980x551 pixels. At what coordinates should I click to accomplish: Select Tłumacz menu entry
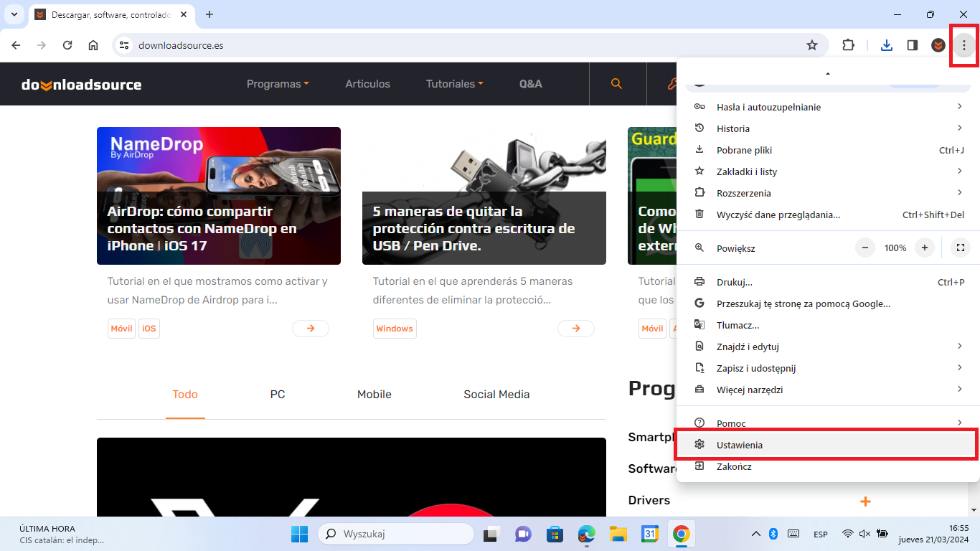click(x=828, y=325)
